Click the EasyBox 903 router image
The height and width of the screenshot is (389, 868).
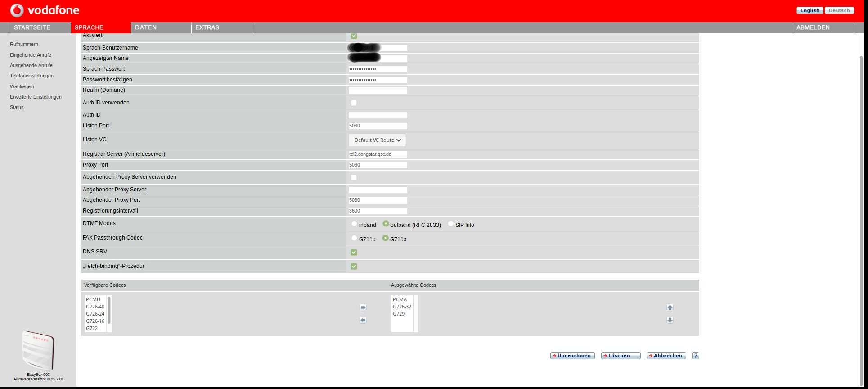[38, 351]
